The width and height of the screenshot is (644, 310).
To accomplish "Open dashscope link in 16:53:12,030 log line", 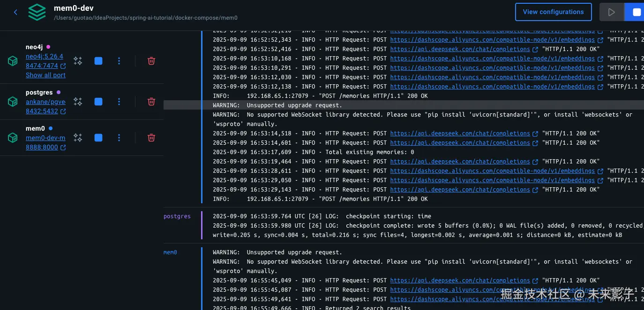I will click(x=492, y=77).
